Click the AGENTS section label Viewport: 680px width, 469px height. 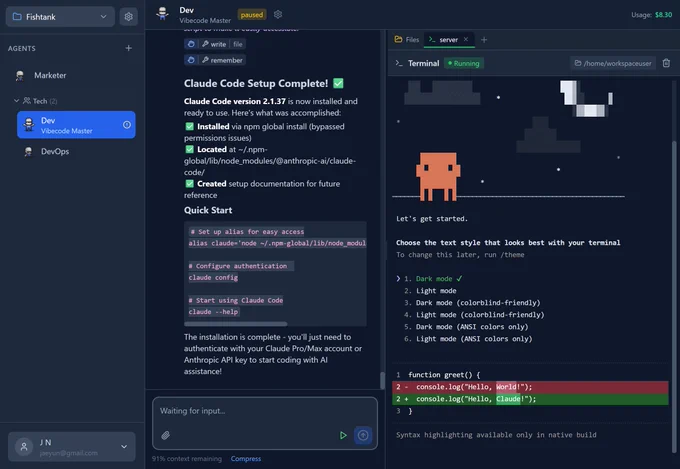[x=22, y=49]
